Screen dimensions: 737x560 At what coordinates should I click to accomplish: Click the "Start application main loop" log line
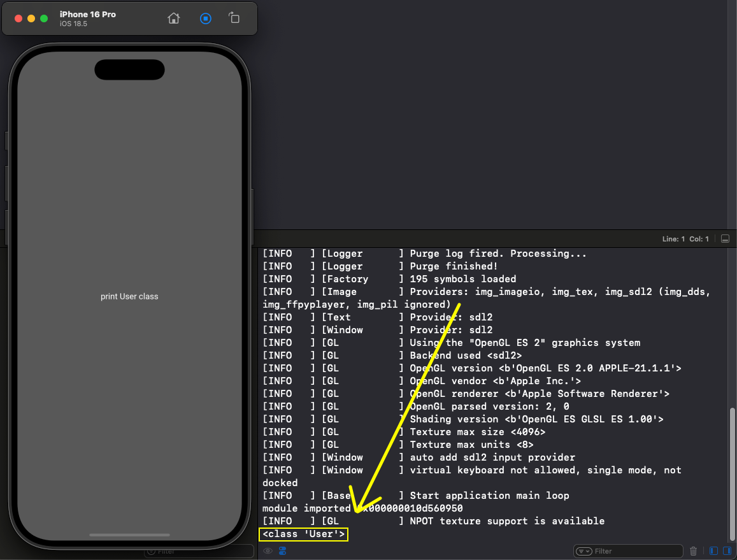click(416, 496)
